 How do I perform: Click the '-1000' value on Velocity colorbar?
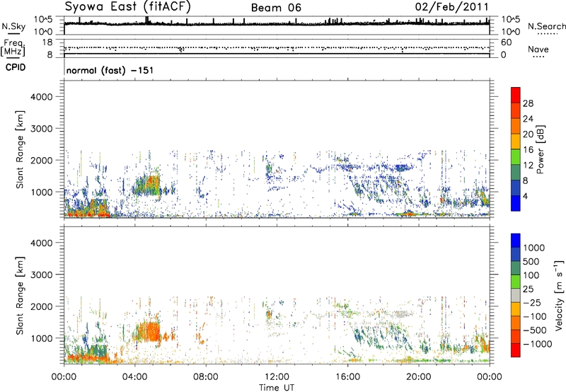coord(537,344)
